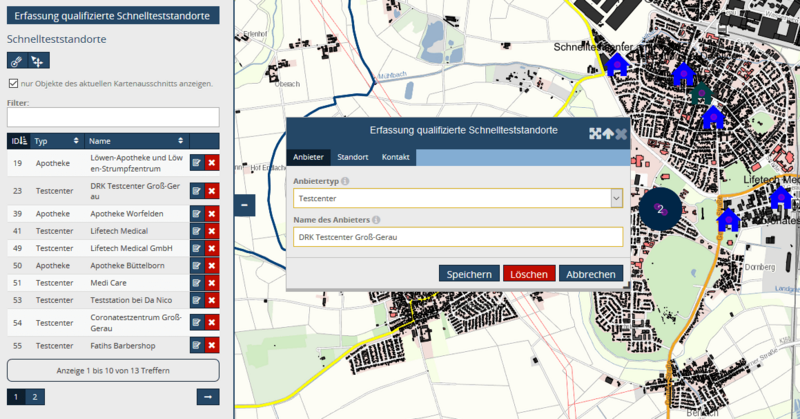This screenshot has height=419, width=800.
Task: Click the draw-new-location pencil tool icon
Action: [x=17, y=62]
